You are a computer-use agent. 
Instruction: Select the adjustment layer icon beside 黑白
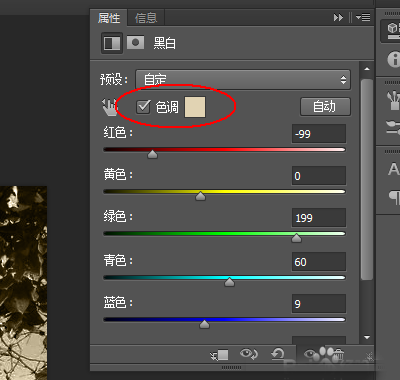pyautogui.click(x=112, y=43)
